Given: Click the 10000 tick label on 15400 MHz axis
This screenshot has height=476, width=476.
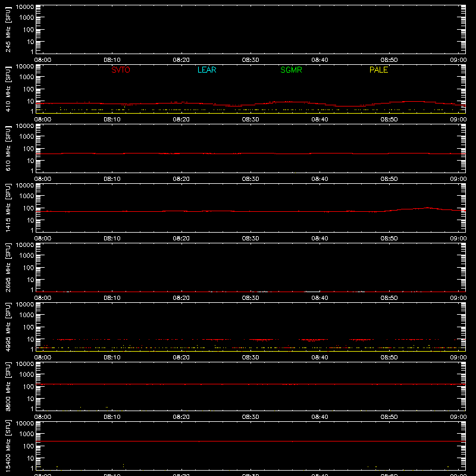Looking at the screenshot, I should pos(25,424).
